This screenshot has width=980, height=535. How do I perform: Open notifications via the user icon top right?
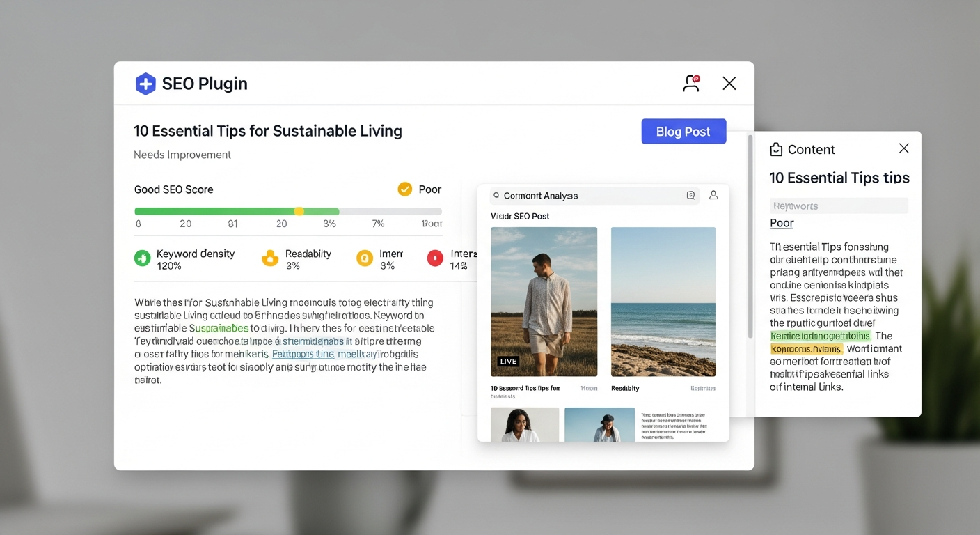pyautogui.click(x=691, y=82)
